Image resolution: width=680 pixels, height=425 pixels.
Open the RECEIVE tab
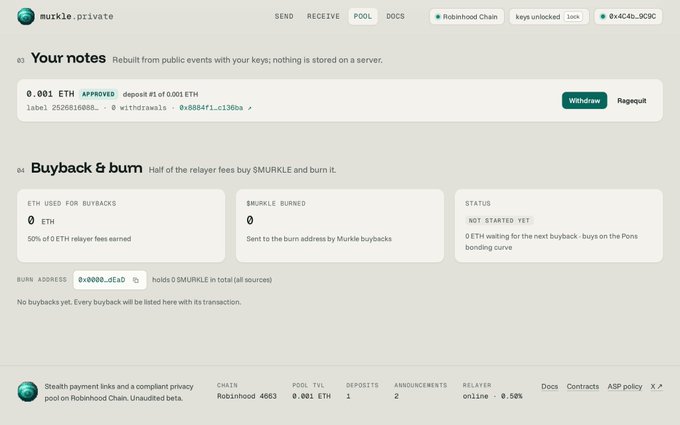(x=323, y=16)
